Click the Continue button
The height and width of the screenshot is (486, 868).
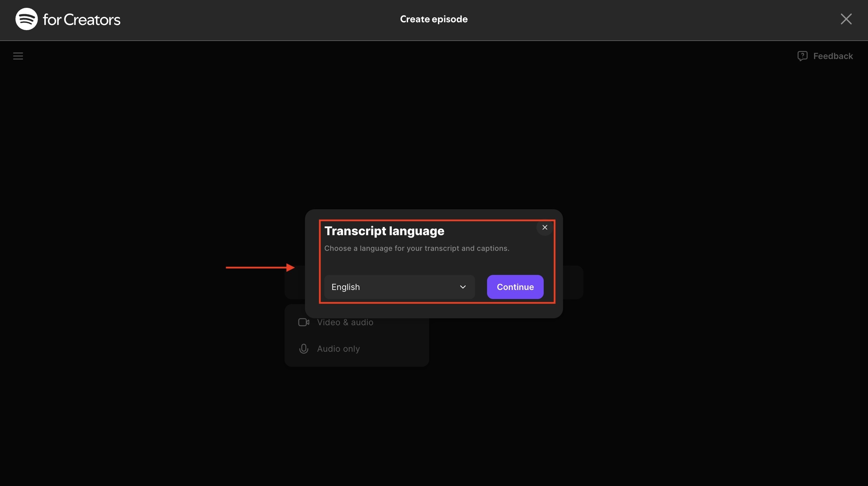pyautogui.click(x=515, y=287)
